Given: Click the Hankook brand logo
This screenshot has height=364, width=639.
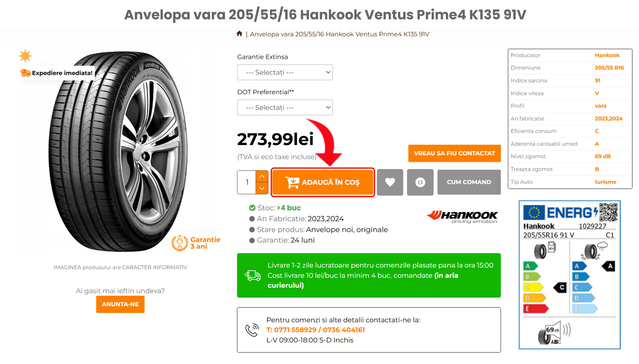Looking at the screenshot, I should click(462, 216).
